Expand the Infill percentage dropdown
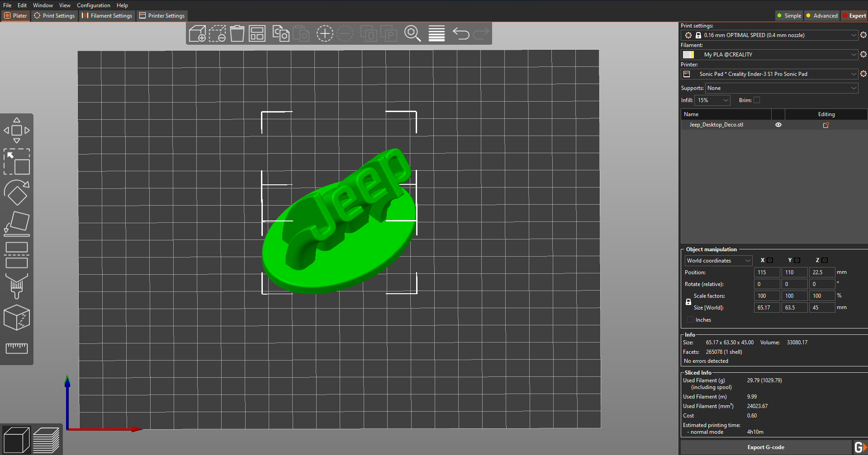This screenshot has width=868, height=455. point(712,100)
